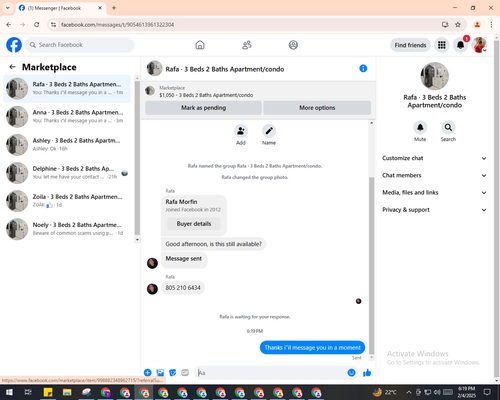Open the Home feed icon

tap(200, 45)
